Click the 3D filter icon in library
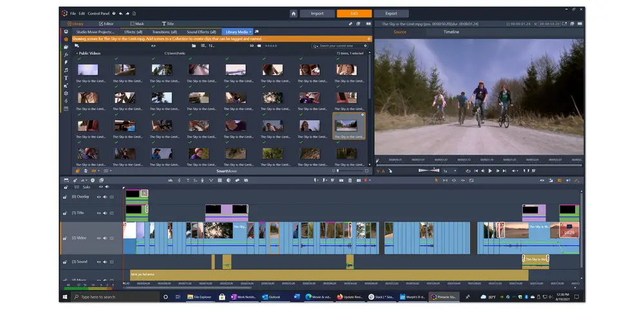This screenshot has height=309, width=644. pyautogui.click(x=252, y=46)
